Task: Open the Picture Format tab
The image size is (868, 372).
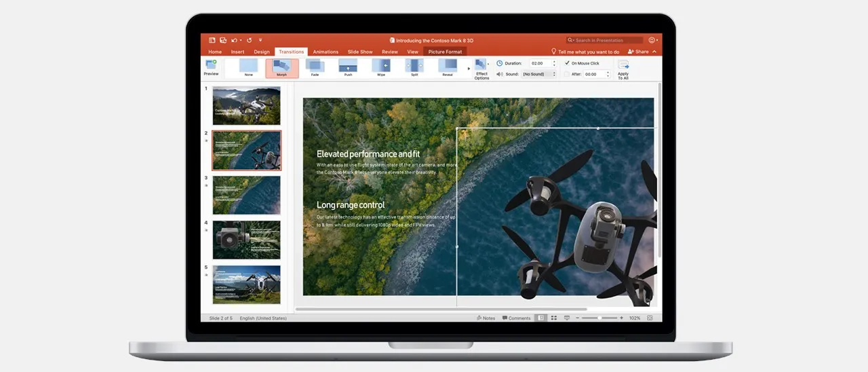Action: (445, 52)
